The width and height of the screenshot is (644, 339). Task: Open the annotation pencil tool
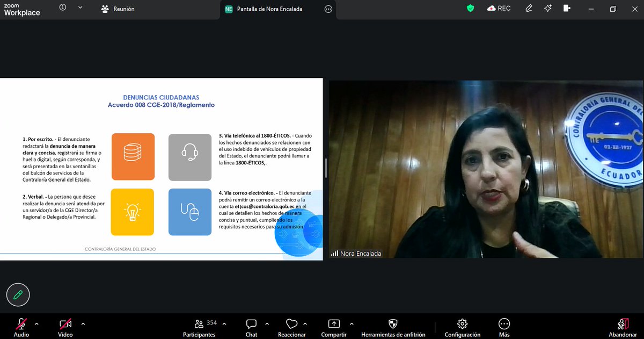point(529,9)
